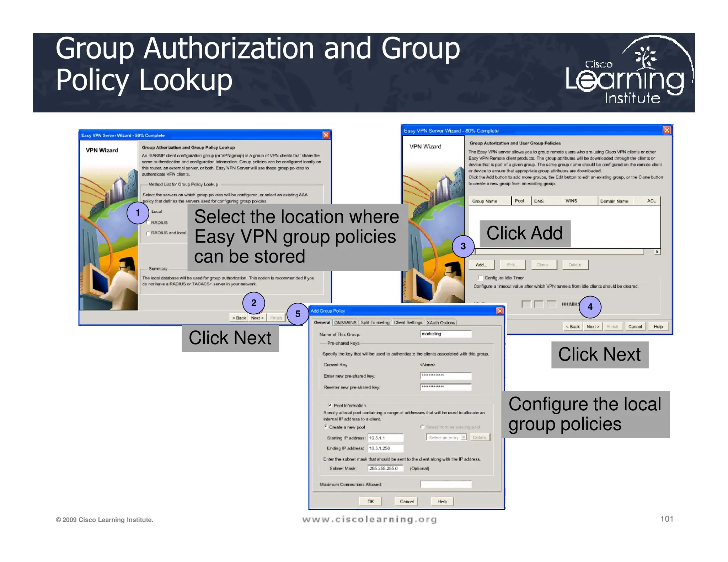This screenshot has width=728, height=562.
Task: Click the scrollbar right arrow in the group list
Action: (657, 252)
